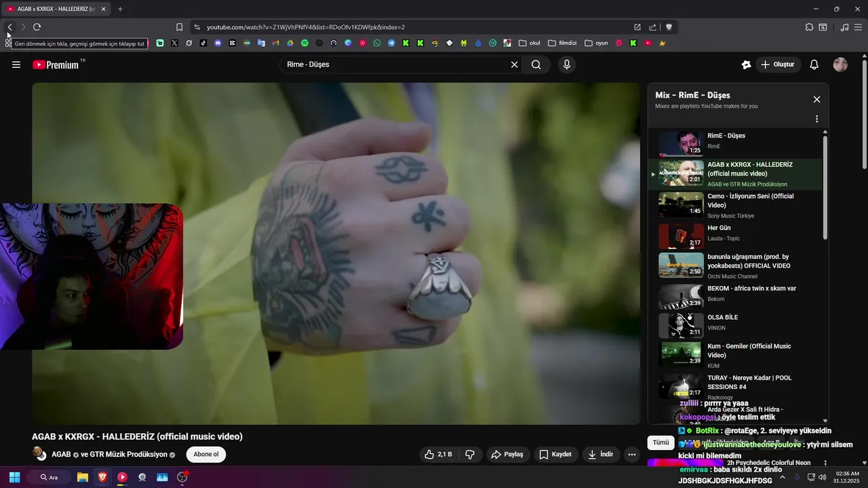The height and width of the screenshot is (488, 868).
Task: Save the video with Kaydet
Action: tap(555, 454)
